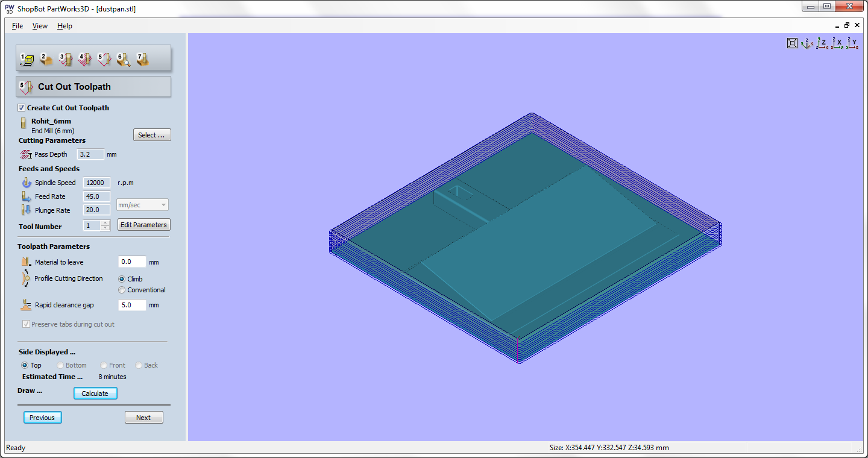This screenshot has height=458, width=868.
Task: Zoom to fit the 3D view
Action: pyautogui.click(x=793, y=43)
